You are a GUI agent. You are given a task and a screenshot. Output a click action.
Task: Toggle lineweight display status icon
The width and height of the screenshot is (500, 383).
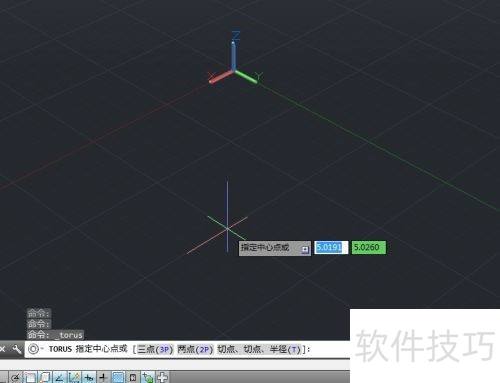pyautogui.click(x=103, y=377)
